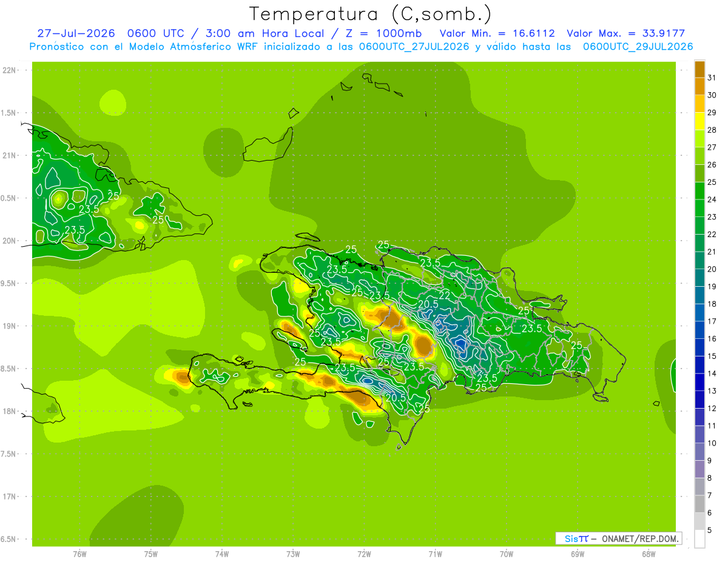Viewport: 728px width, 562px height.
Task: Click the '6.5N' latitude axis label
Action: pos(9,540)
